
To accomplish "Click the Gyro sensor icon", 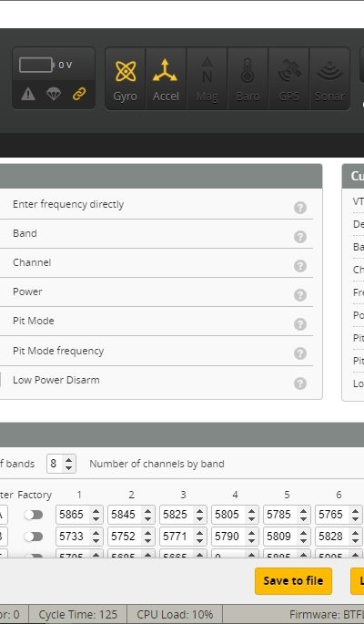I will pyautogui.click(x=126, y=78).
